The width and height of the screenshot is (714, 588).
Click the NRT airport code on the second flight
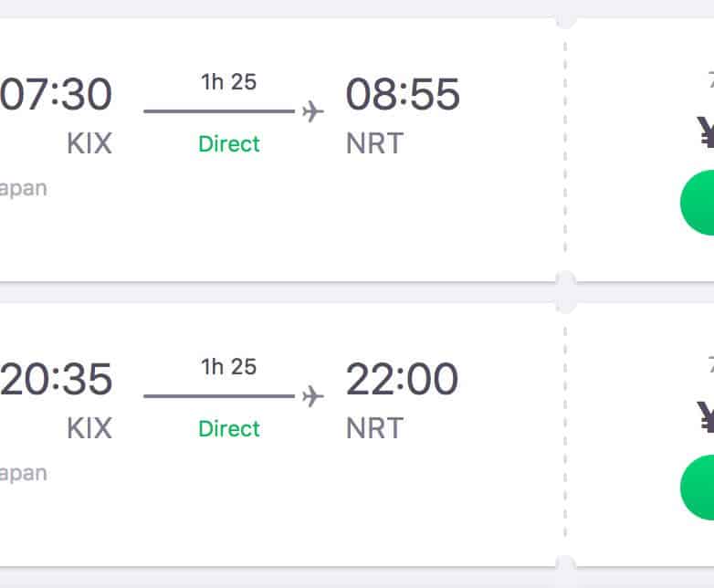tap(374, 428)
